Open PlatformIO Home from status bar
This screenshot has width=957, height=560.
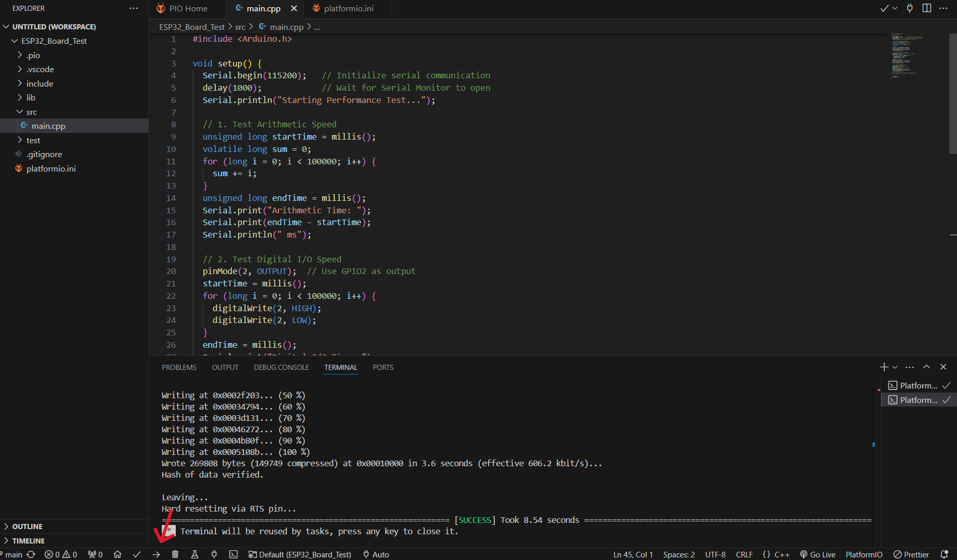point(117,554)
